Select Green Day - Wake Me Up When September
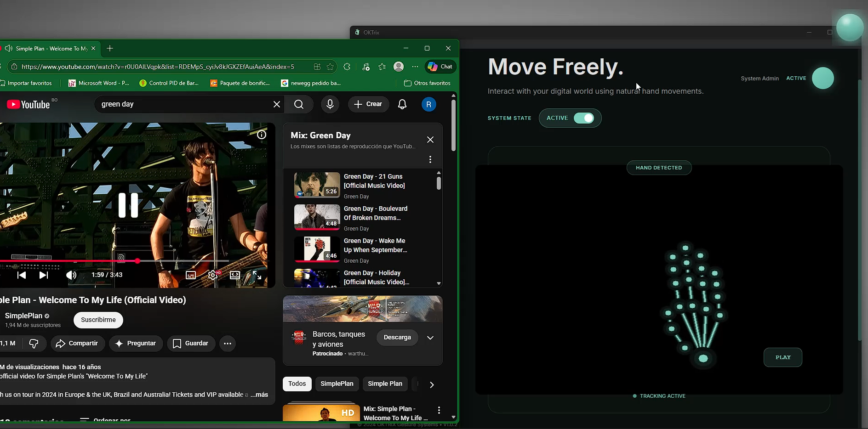868x429 pixels. tap(376, 245)
